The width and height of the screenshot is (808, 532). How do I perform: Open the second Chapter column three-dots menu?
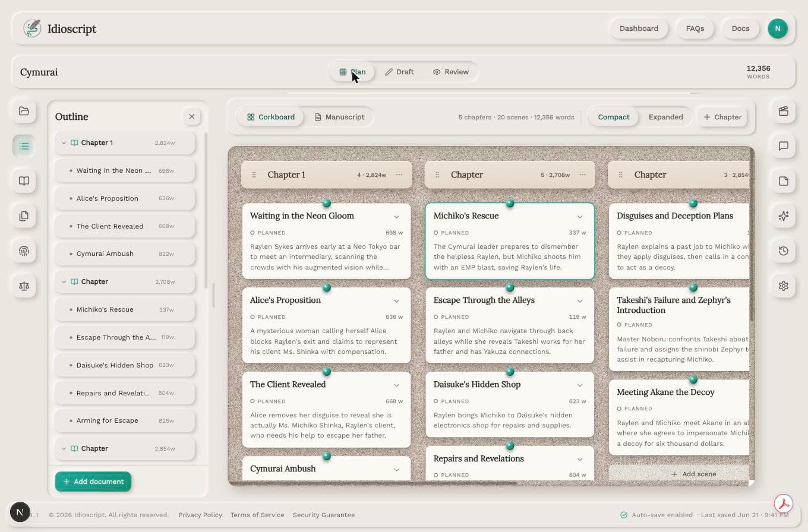point(582,175)
